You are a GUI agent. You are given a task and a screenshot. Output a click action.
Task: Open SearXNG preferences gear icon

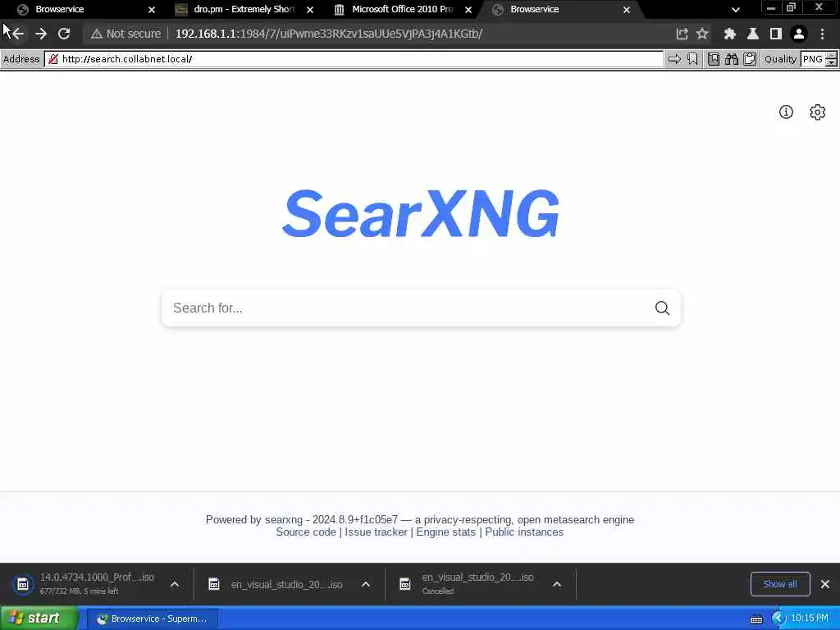pyautogui.click(x=817, y=112)
